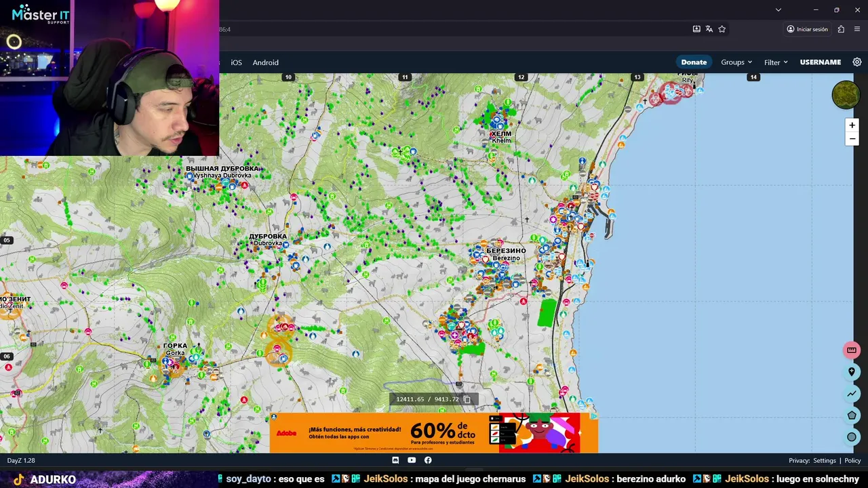The width and height of the screenshot is (868, 488).
Task: Open the iOS app link
Action: click(236, 62)
